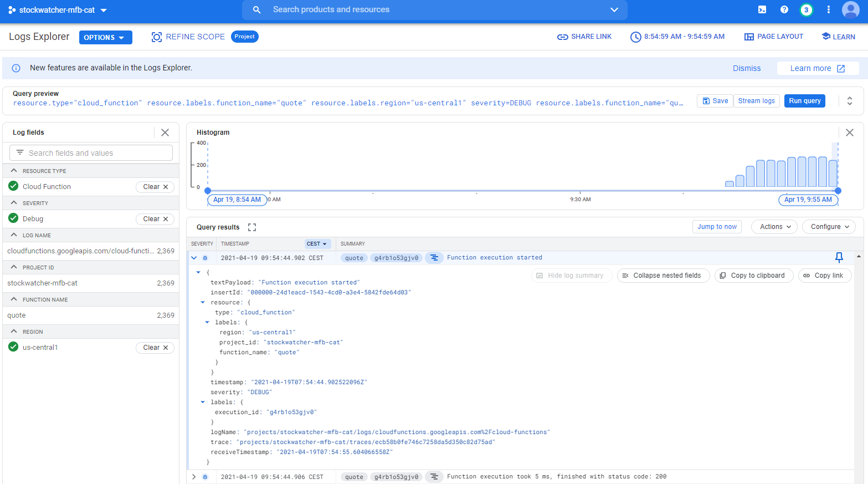Open the CEST timezone dropdown
Viewport: 868px width, 484px height.
click(x=317, y=244)
